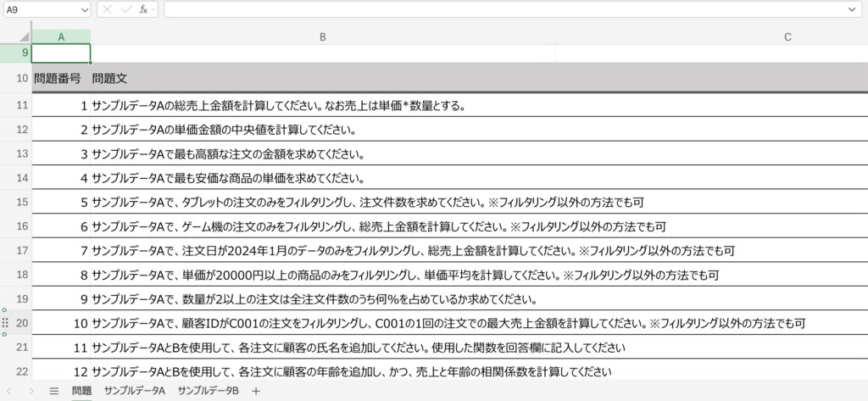Expand the formula bar with right chevron

coord(852,8)
